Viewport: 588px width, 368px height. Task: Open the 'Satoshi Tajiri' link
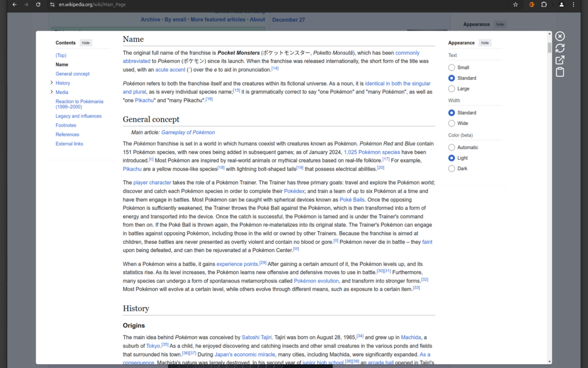click(257, 338)
